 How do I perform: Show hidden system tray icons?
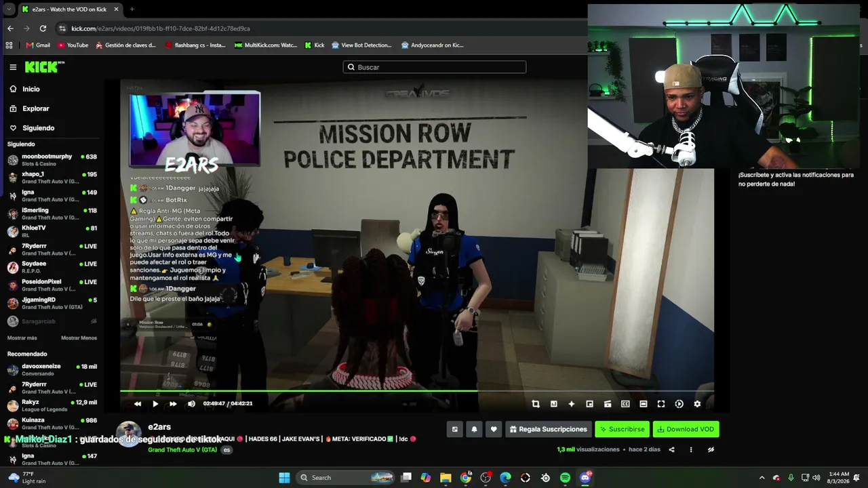[x=762, y=478]
